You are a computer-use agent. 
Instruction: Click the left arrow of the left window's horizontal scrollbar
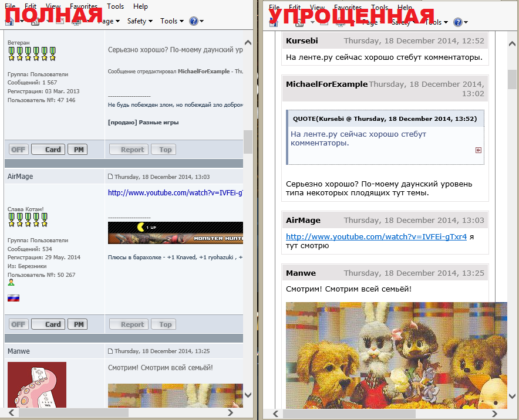coord(12,412)
